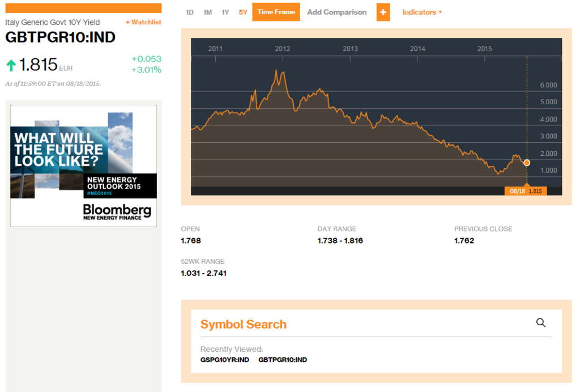Viewport: 580px width, 392px height.
Task: Click the 08/18 1.815 chart date label
Action: [x=525, y=191]
